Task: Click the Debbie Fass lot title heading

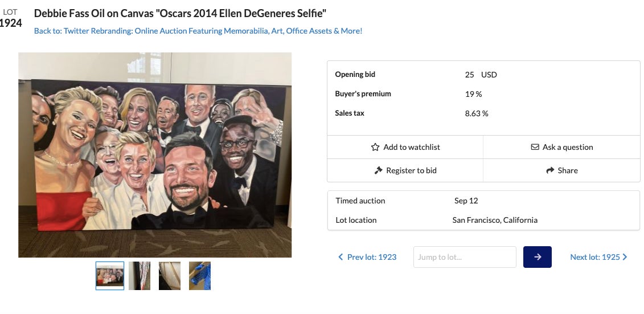Action: (x=180, y=13)
